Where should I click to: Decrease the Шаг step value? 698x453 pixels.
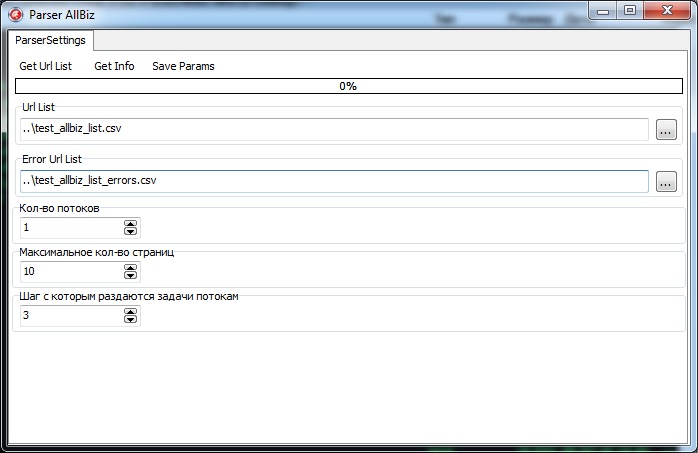(130, 319)
